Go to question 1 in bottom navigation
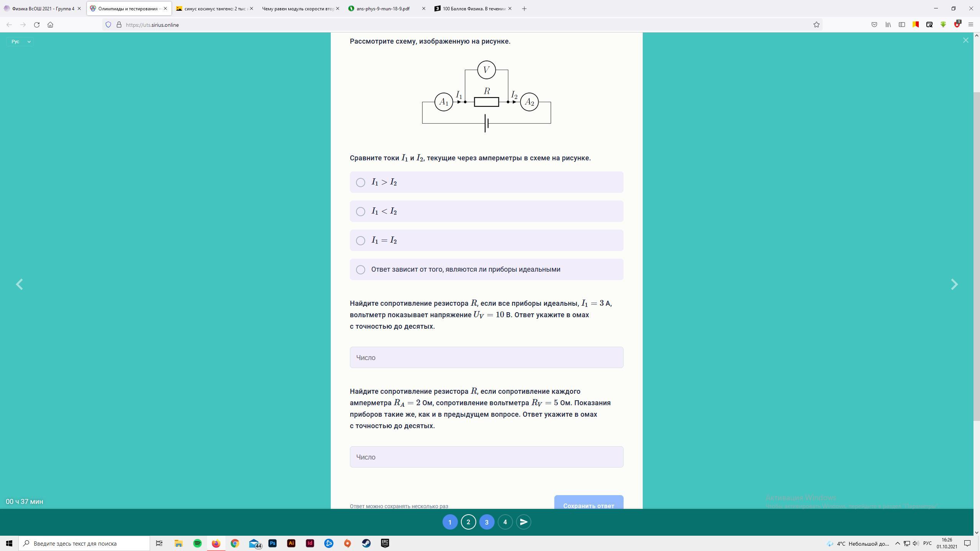This screenshot has height=551, width=980. (x=450, y=522)
